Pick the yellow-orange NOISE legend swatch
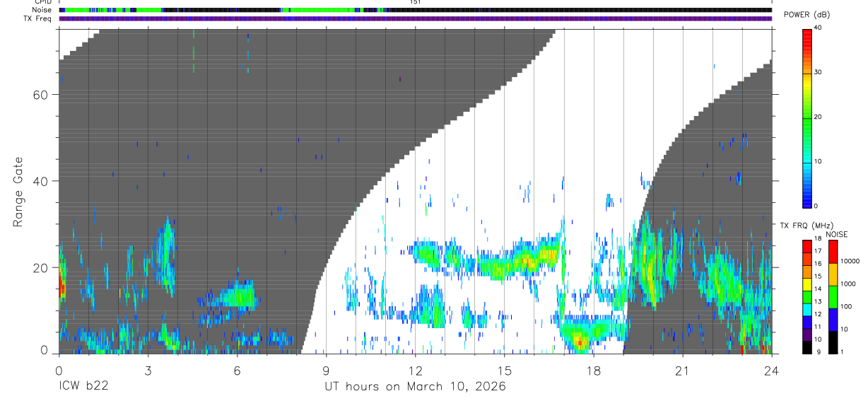 tap(833, 274)
